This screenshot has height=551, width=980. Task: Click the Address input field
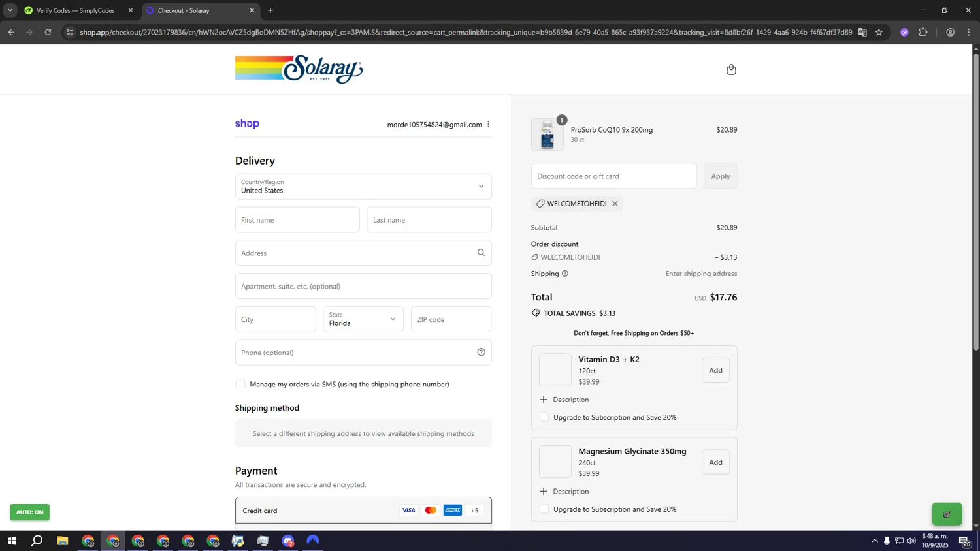363,253
